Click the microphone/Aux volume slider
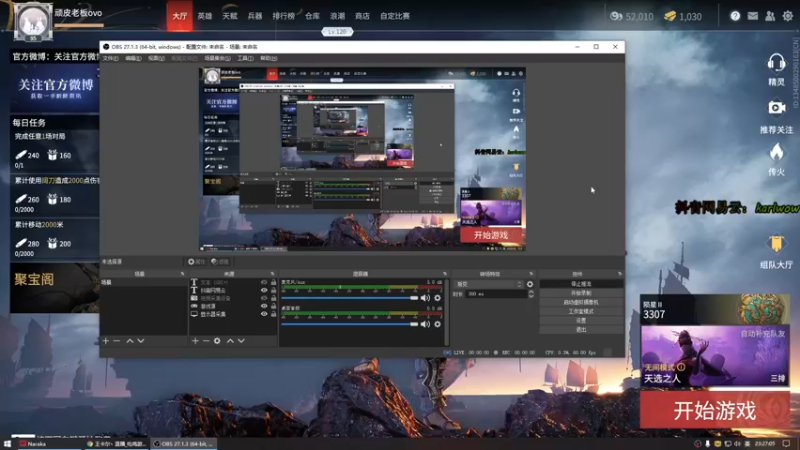Viewport: 800px width, 450px height. 349,298
